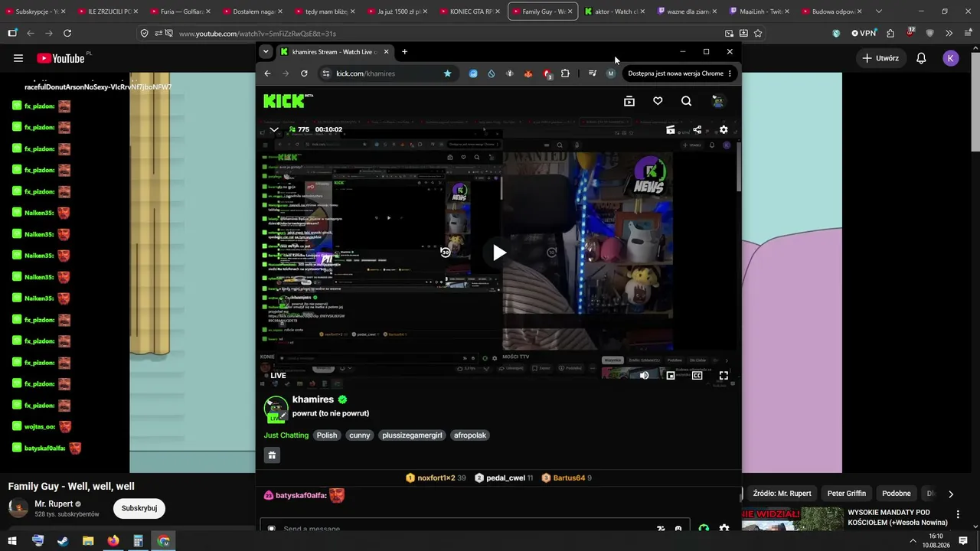Viewport: 980px width, 551px height.
Task: Select the cunny tag
Action: pos(360,435)
